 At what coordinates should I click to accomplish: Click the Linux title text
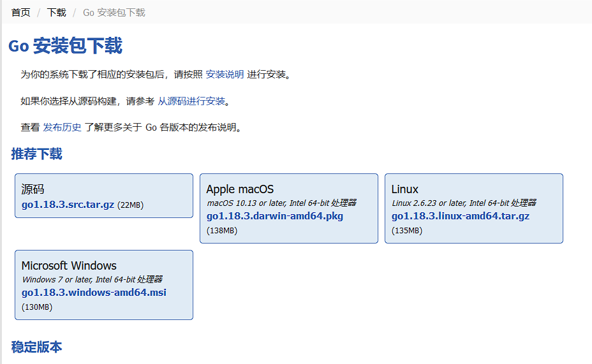(x=404, y=189)
